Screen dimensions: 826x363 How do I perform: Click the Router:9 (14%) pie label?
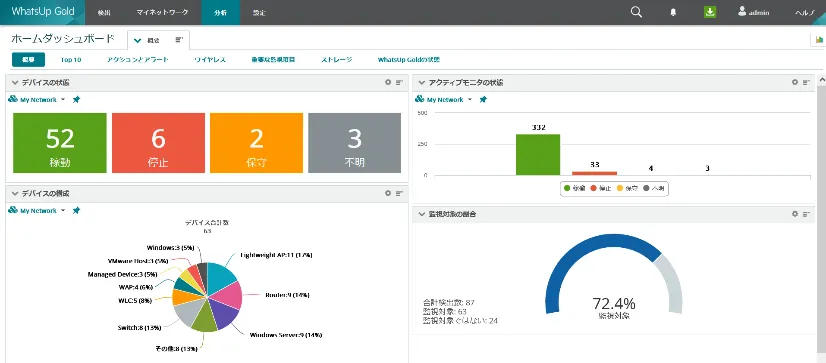[x=287, y=295]
